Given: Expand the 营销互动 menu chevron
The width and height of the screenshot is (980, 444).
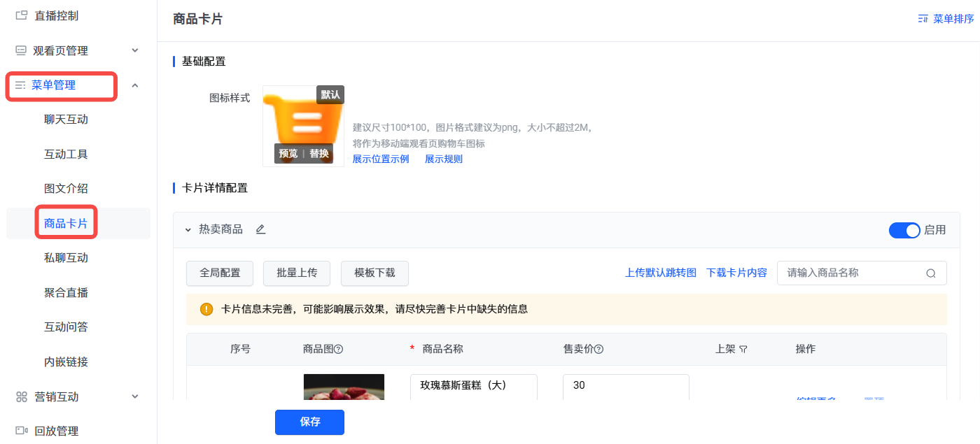Looking at the screenshot, I should coord(135,396).
